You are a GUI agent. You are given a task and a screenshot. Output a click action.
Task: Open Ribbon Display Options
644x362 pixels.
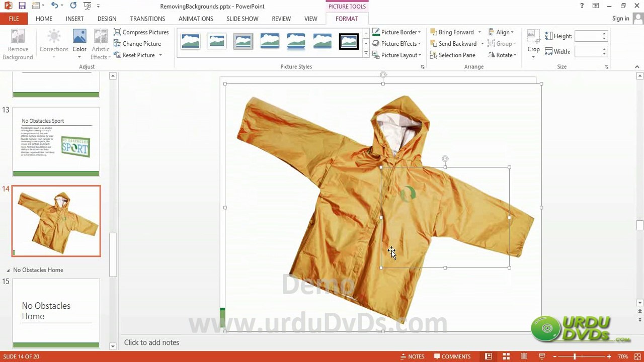pos(596,6)
